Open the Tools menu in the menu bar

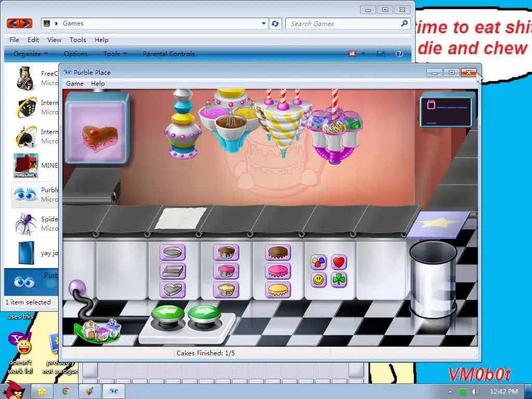pyautogui.click(x=78, y=39)
